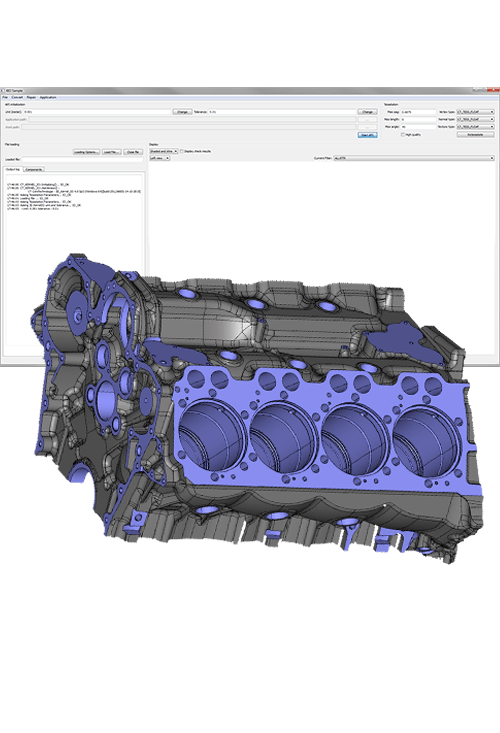Open the File menu

[5, 97]
